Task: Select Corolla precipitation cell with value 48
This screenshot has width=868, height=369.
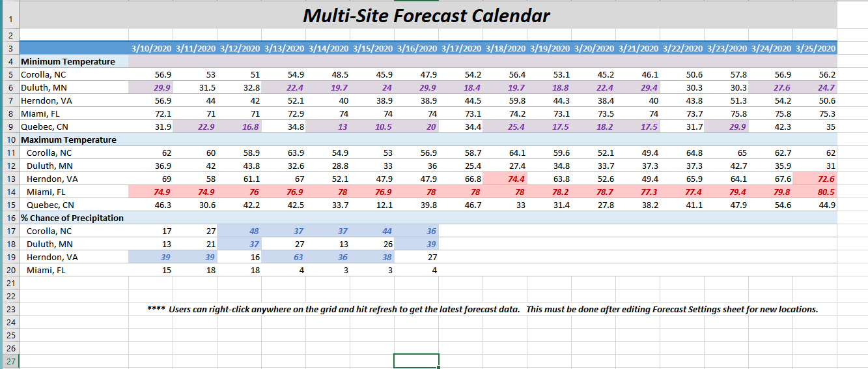Action: tap(251, 231)
